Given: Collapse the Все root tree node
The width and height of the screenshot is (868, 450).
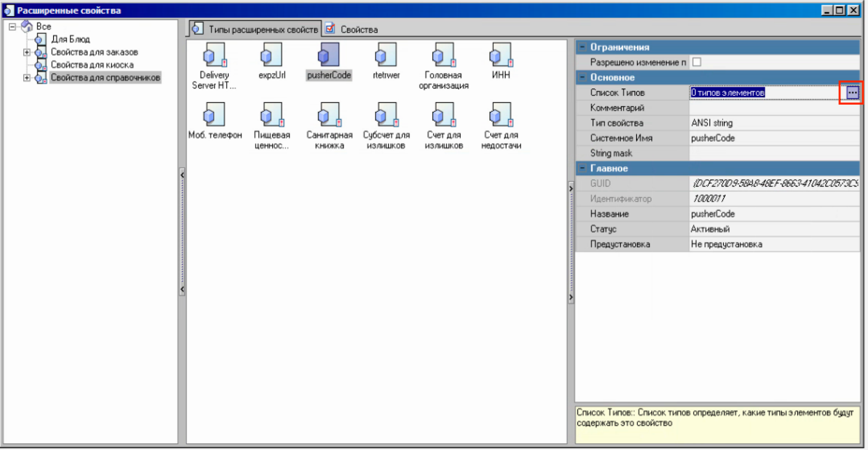Looking at the screenshot, I should [12, 27].
